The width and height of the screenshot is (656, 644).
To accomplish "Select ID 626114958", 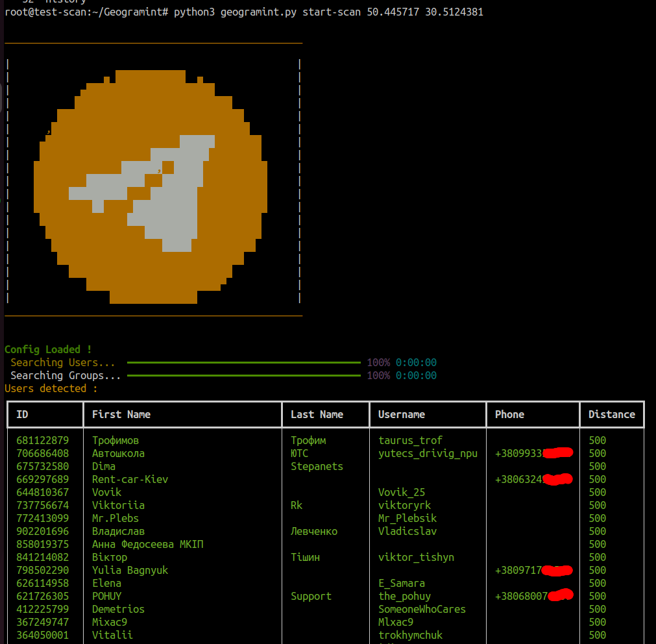I will (x=43, y=583).
